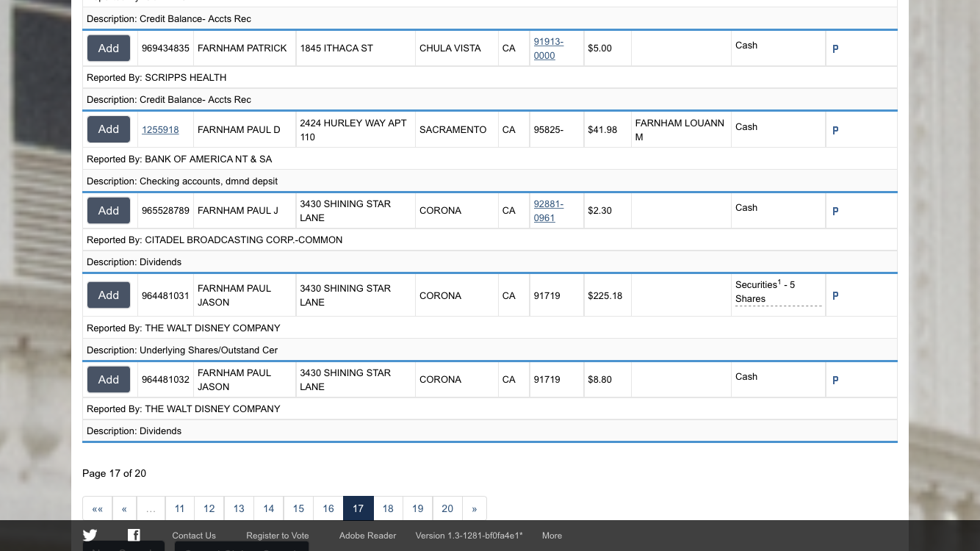980x551 pixels.
Task: Open the More footer link
Action: 552,536
